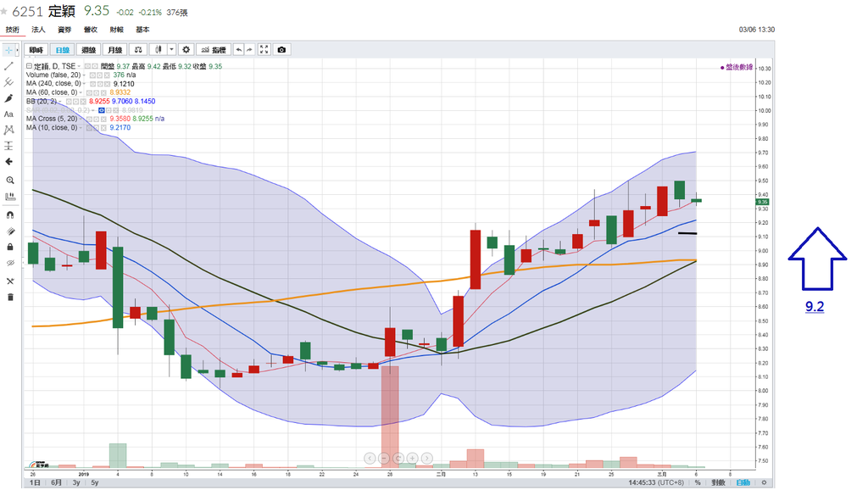Select the XABCD pattern tool
868x490 pixels.
[8, 130]
